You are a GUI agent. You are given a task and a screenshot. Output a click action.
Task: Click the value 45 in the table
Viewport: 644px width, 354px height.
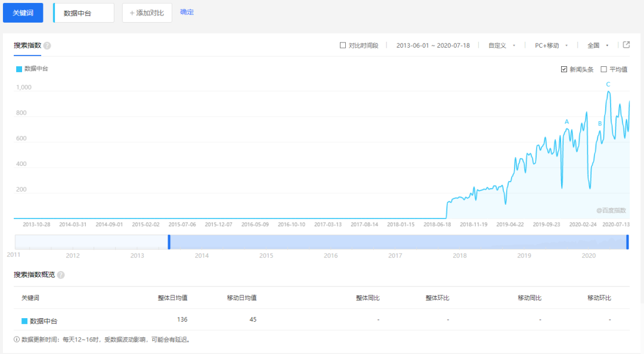click(253, 319)
